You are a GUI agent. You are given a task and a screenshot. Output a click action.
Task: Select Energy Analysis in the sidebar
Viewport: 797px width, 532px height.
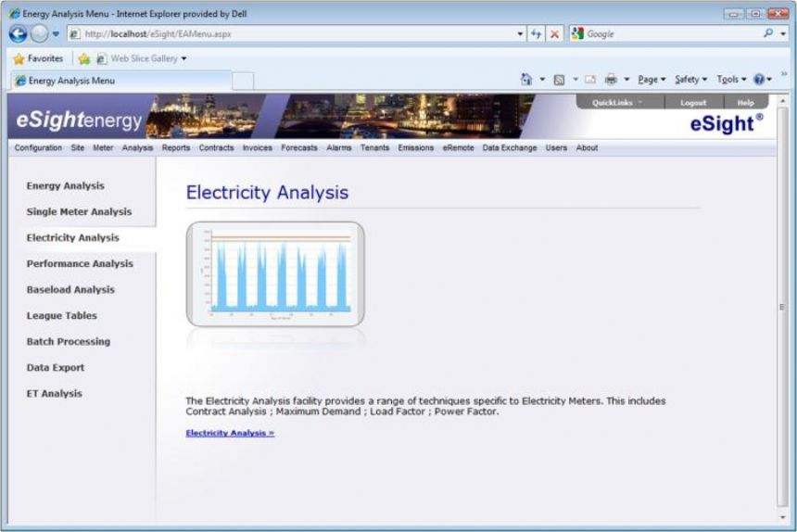click(x=65, y=186)
